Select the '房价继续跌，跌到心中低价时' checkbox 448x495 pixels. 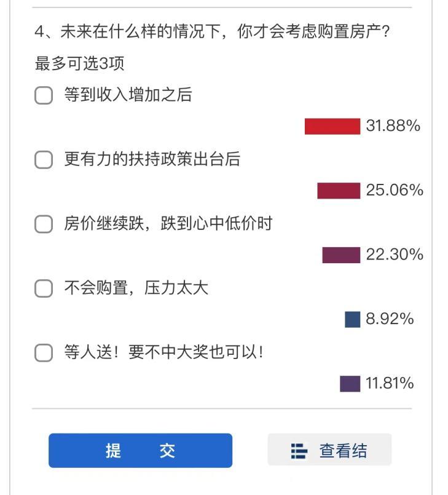point(44,224)
